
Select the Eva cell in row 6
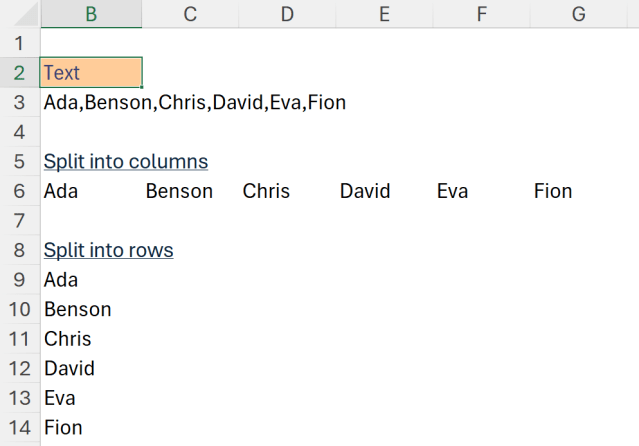click(x=453, y=191)
